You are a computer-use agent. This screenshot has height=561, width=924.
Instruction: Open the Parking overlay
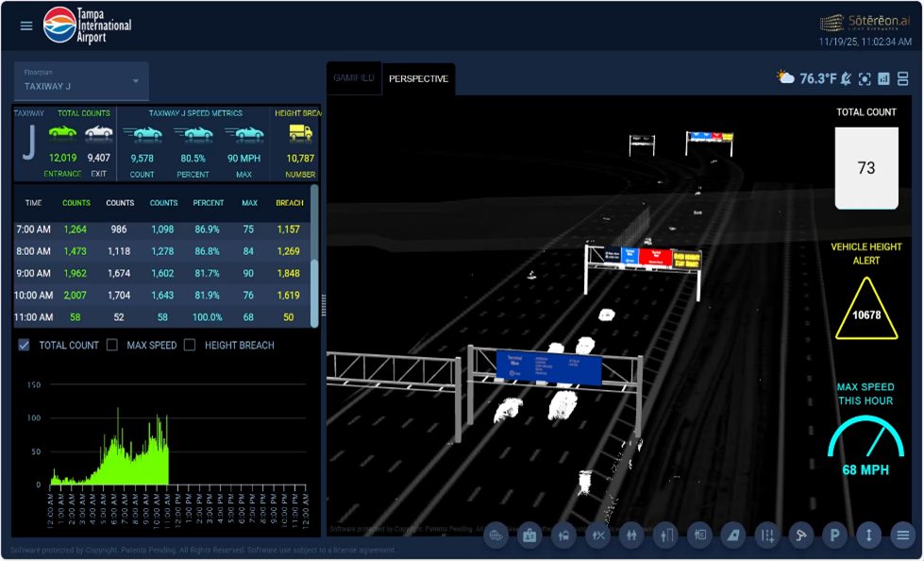pyautogui.click(x=834, y=535)
